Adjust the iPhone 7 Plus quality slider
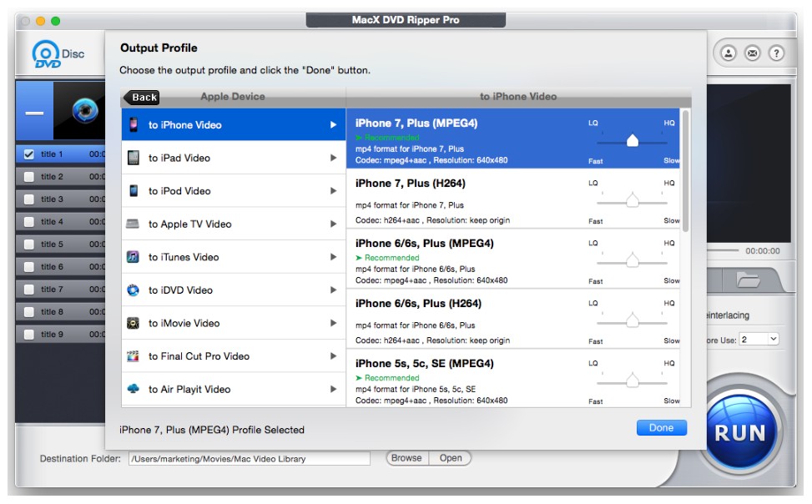The image size is (812, 504). tap(633, 141)
